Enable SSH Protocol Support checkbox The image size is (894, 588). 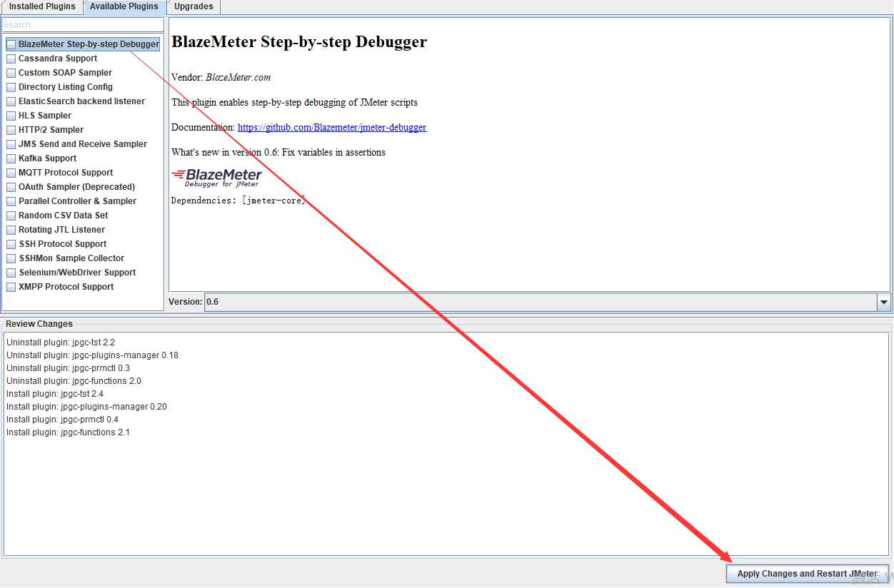pos(11,244)
